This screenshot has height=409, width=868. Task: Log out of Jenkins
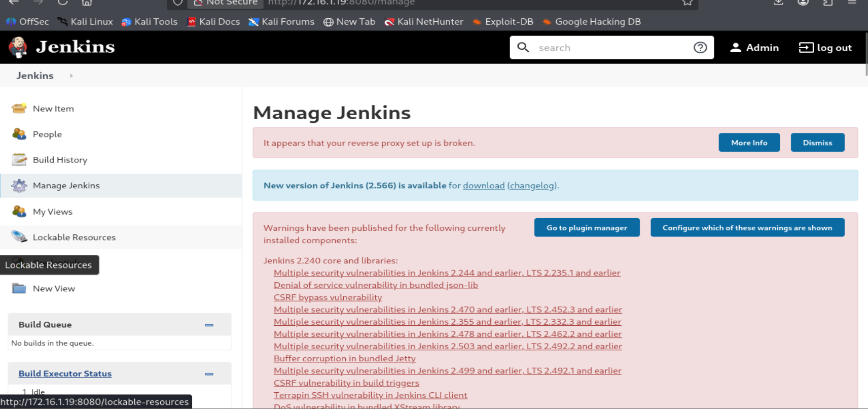825,47
